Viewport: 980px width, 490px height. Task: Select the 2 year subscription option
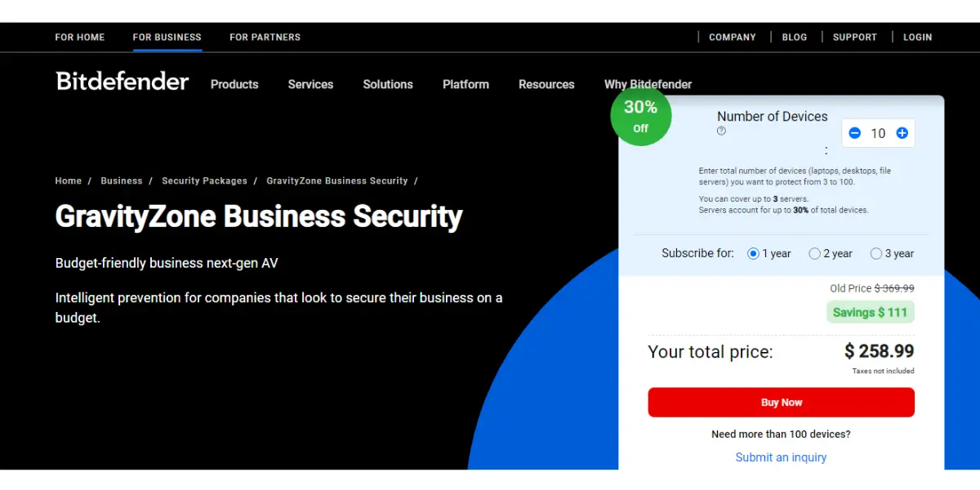(831, 253)
